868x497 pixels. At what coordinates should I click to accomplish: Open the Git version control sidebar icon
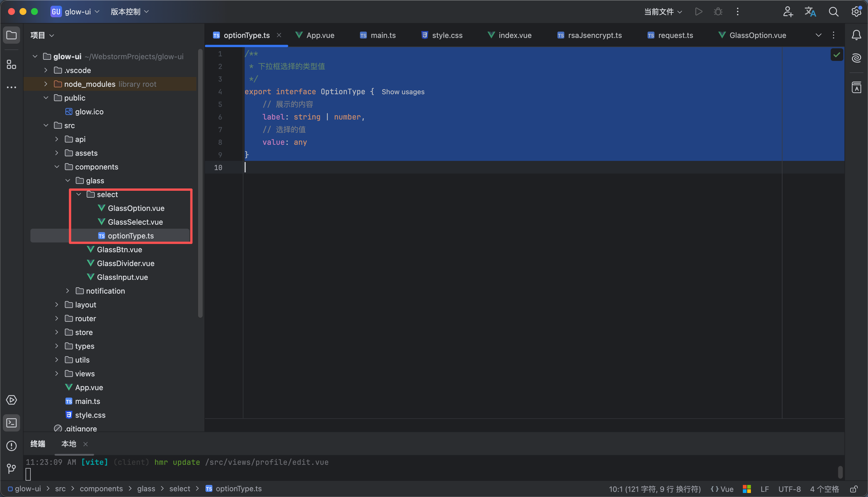[11, 468]
